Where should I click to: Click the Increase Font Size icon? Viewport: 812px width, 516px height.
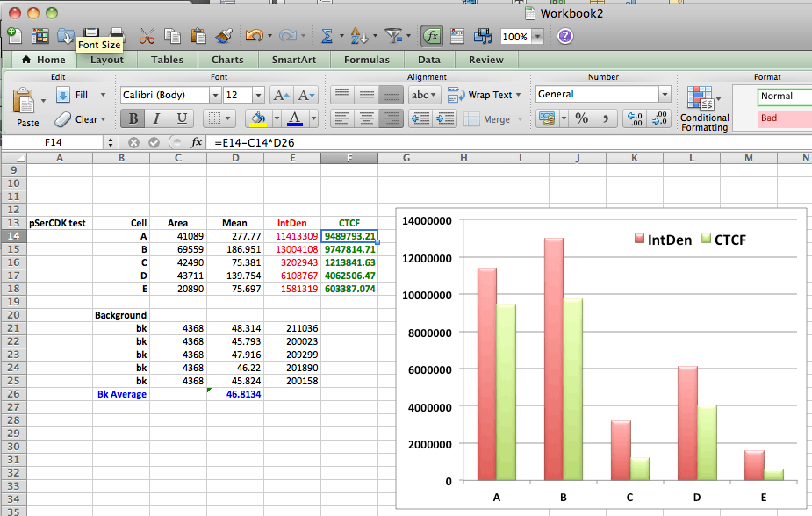click(281, 95)
